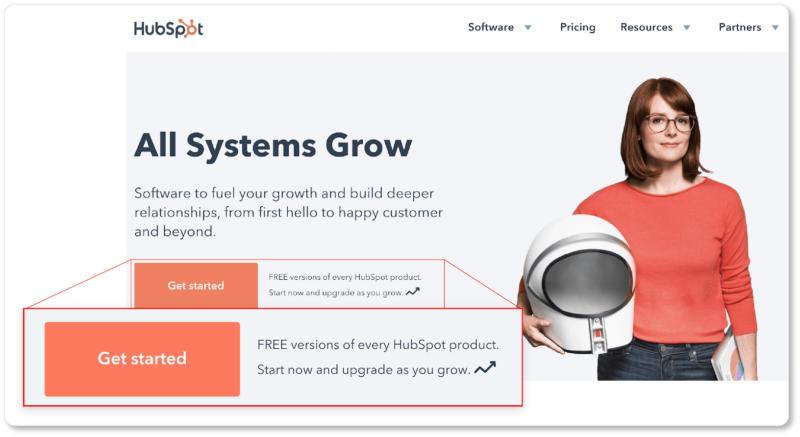Click the enlarged Get started button
The width and height of the screenshot is (800, 437).
(142, 358)
